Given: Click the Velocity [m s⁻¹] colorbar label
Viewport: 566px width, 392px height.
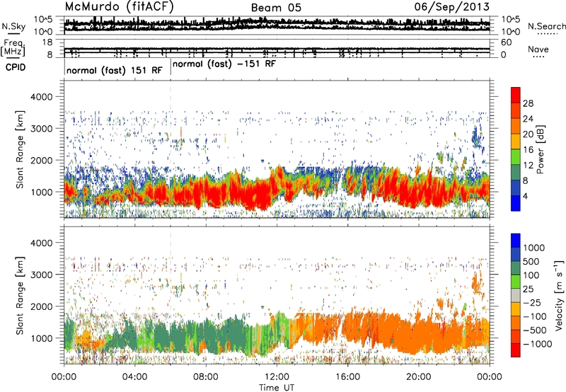Looking at the screenshot, I should coord(559,295).
